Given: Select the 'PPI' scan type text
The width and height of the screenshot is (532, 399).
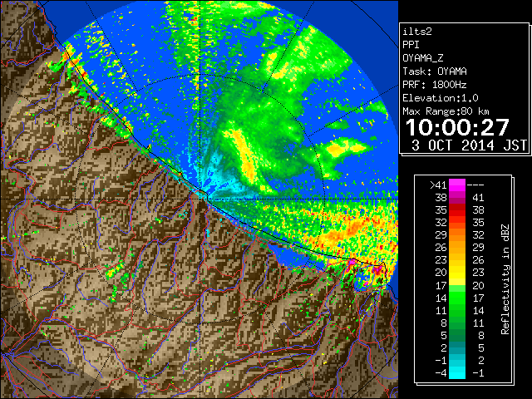Looking at the screenshot, I should tap(411, 45).
